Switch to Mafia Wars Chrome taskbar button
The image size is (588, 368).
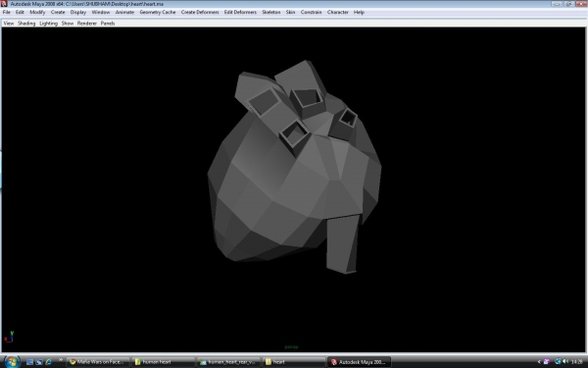(98, 362)
